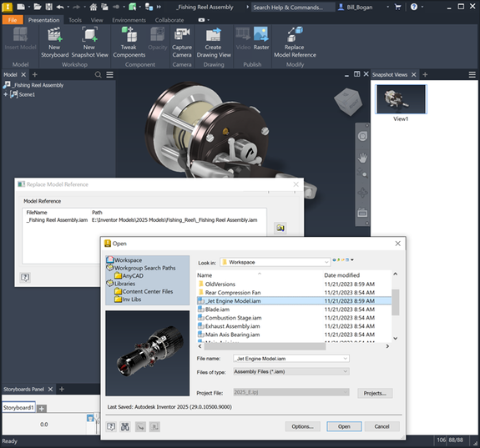
Task: Click the Projects... button
Action: [x=375, y=393]
